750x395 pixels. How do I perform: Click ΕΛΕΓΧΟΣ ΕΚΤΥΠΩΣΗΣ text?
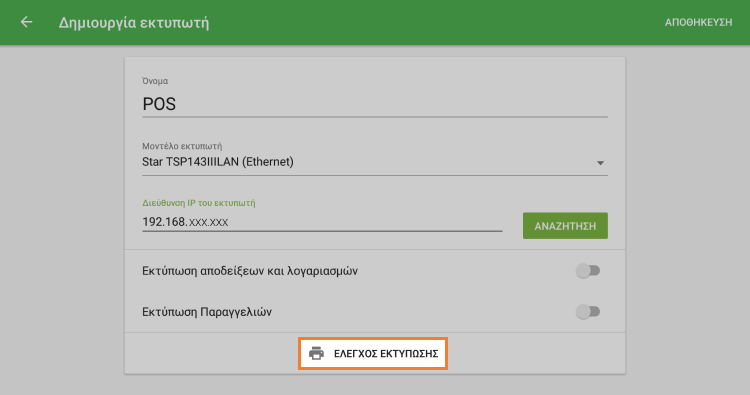point(386,354)
